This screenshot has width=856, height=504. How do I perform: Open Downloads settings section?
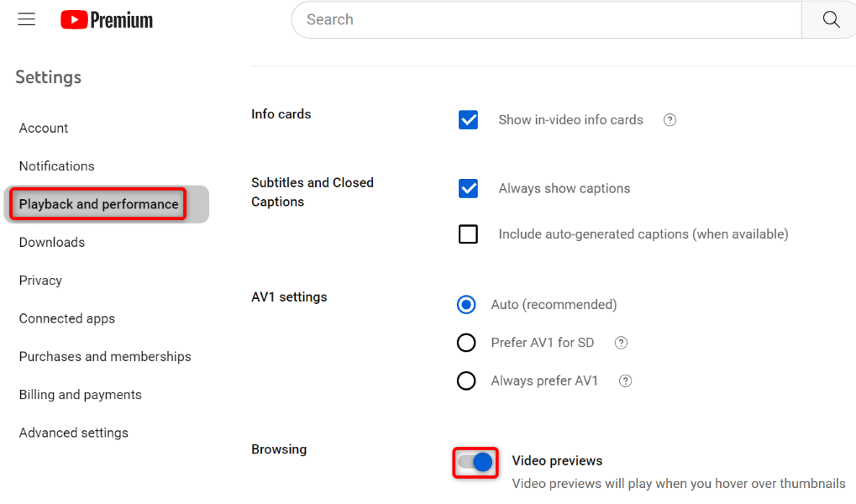point(52,243)
